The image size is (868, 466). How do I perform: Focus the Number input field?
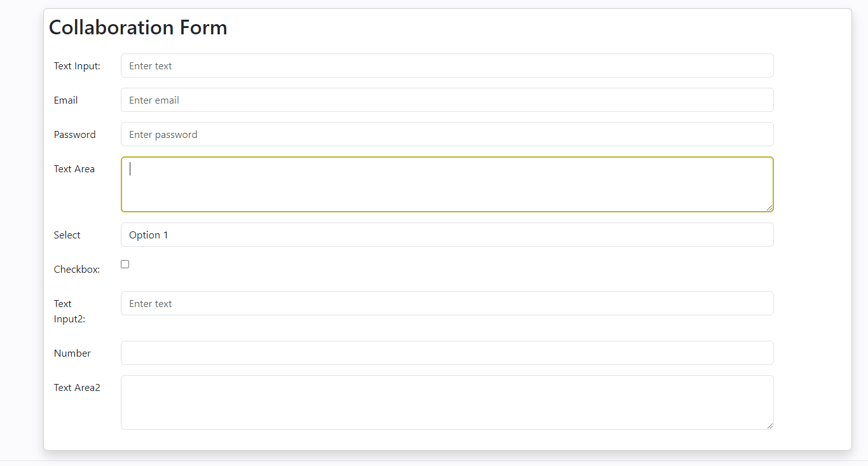[446, 353]
